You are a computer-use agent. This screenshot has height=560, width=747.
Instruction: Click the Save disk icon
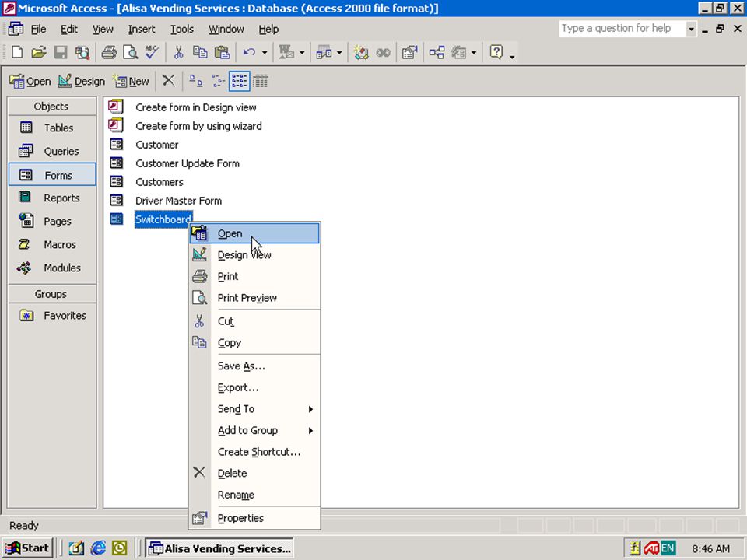tap(61, 52)
